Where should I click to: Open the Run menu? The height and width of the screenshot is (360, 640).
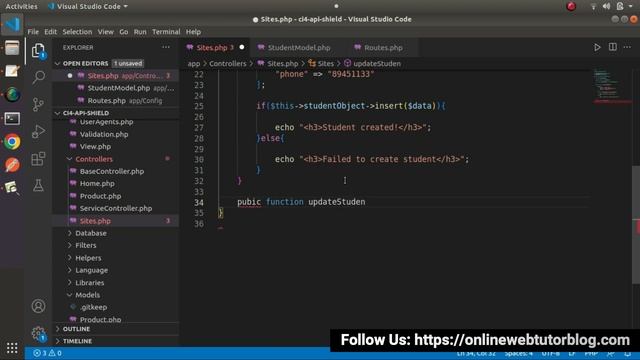pos(140,32)
